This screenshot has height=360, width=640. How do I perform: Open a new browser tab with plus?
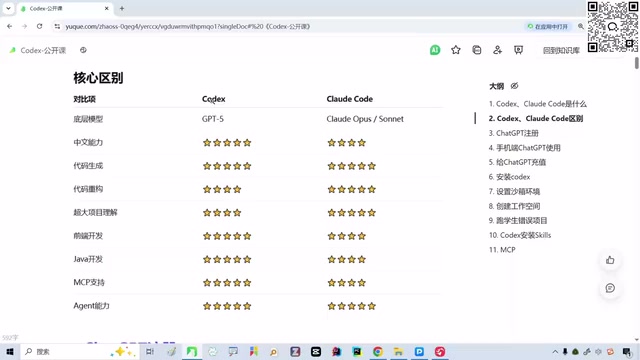coord(122,8)
